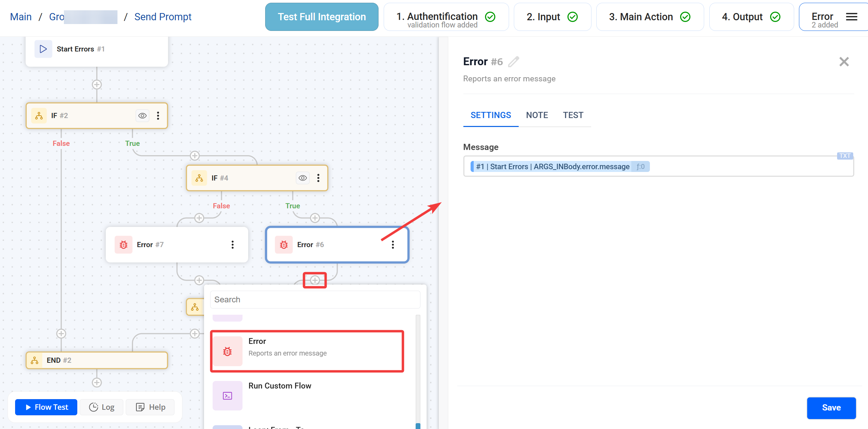Click the bug icon on the Error #7 node
Image resolution: width=868 pixels, height=429 pixels.
(x=123, y=245)
